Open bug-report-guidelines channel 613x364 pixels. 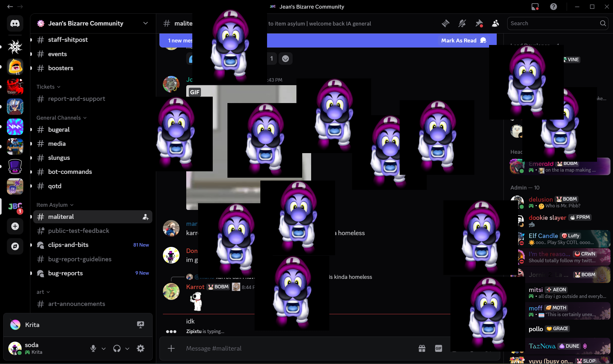[x=93, y=259]
